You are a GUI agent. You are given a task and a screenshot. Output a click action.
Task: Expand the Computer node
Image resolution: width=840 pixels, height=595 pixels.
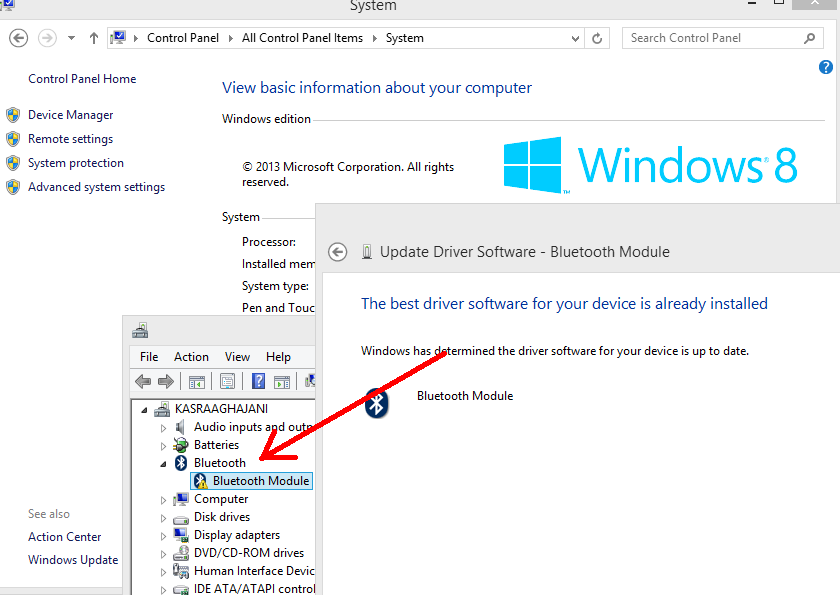[x=163, y=500]
